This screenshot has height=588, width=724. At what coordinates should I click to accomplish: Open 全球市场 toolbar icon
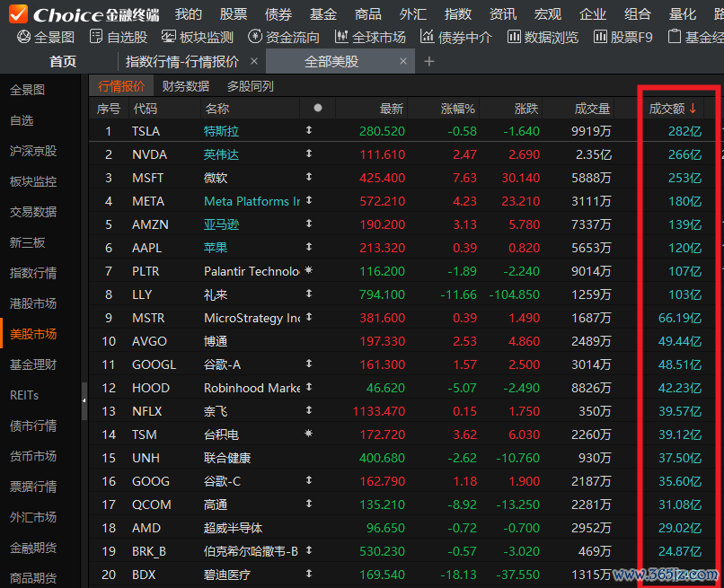[x=341, y=37]
